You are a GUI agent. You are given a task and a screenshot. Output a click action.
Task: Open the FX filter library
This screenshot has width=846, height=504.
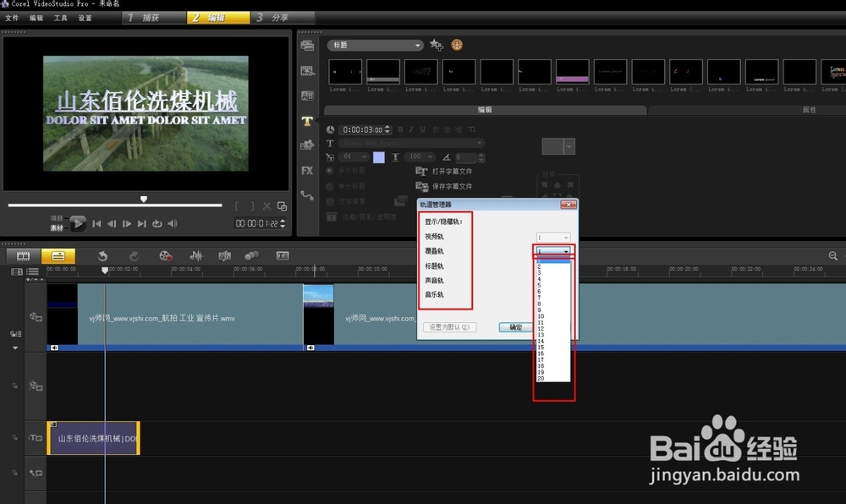(307, 170)
